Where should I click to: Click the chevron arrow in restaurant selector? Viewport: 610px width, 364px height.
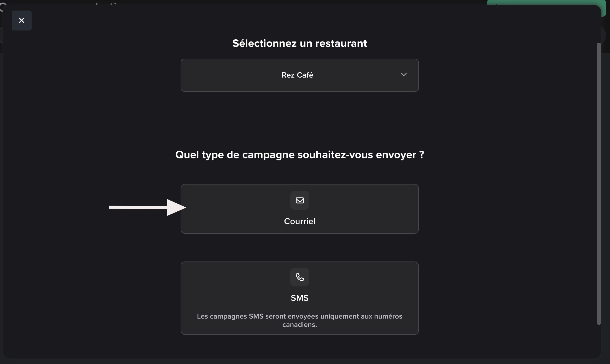coord(404,75)
